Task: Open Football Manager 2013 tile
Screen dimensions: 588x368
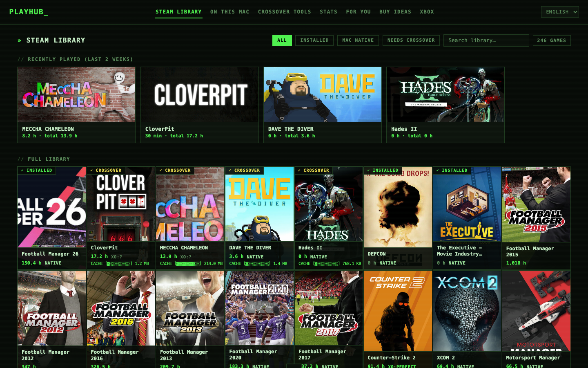Action: pyautogui.click(x=190, y=319)
